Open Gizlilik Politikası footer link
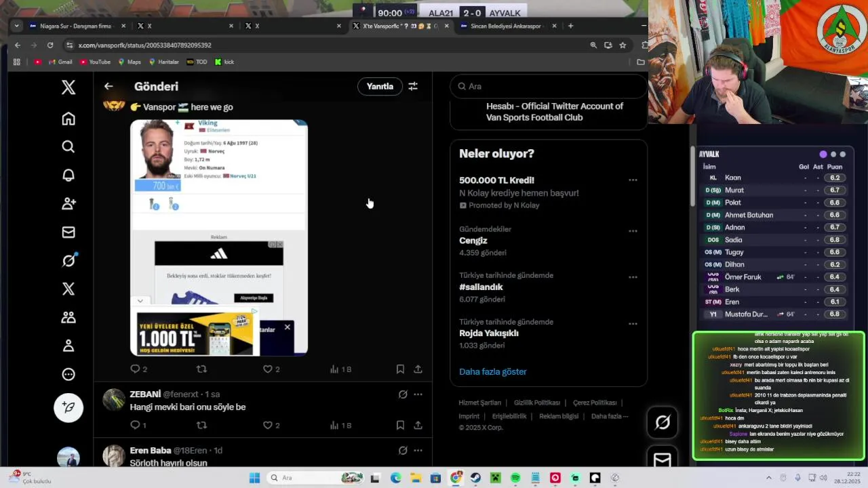This screenshot has height=488, width=868. point(537,403)
